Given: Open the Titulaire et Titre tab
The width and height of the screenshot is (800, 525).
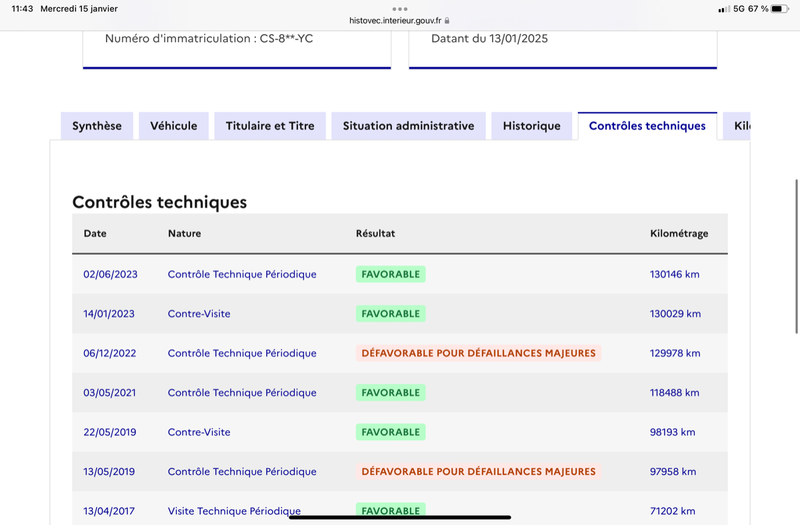Looking at the screenshot, I should (270, 126).
